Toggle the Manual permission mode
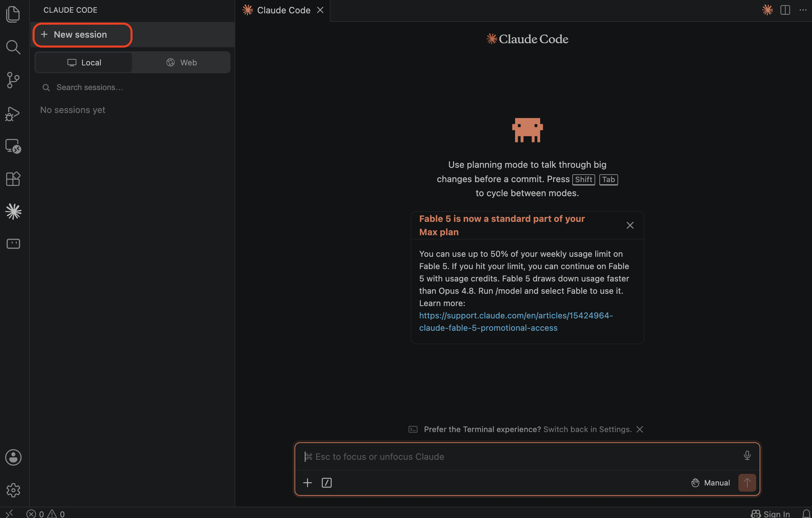This screenshot has height=518, width=812. point(710,483)
